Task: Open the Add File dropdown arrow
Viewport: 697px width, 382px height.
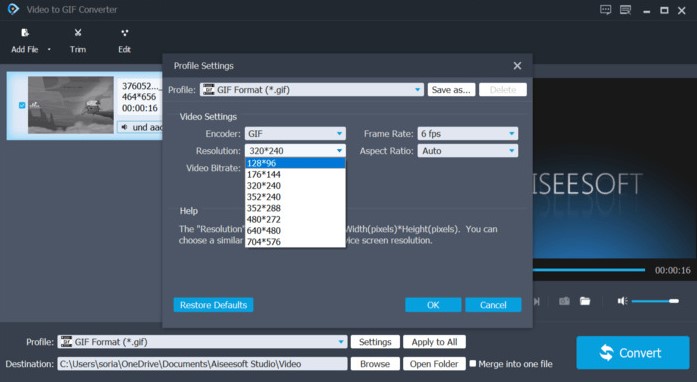Action: [x=49, y=49]
